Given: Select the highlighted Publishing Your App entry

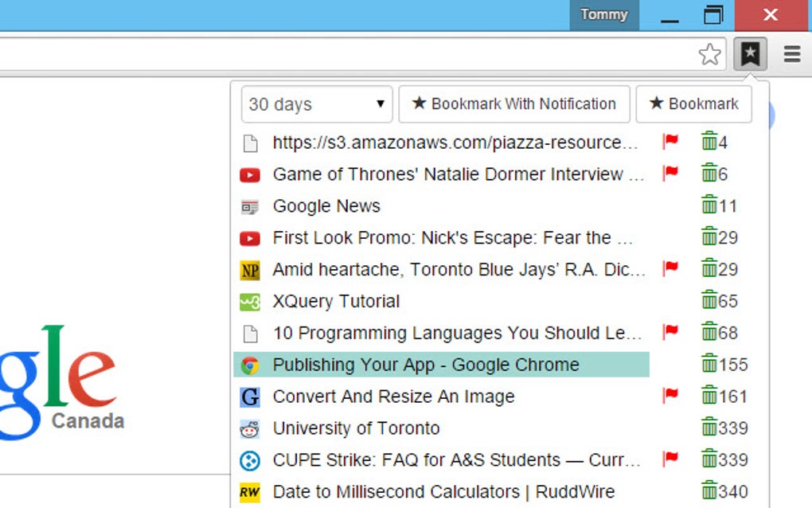Looking at the screenshot, I should pyautogui.click(x=425, y=364).
